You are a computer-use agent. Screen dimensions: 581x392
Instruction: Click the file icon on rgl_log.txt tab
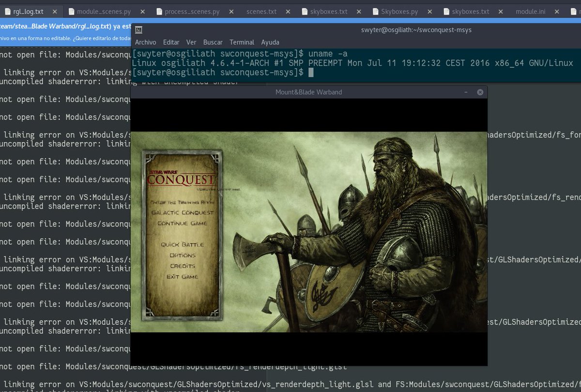pos(8,11)
